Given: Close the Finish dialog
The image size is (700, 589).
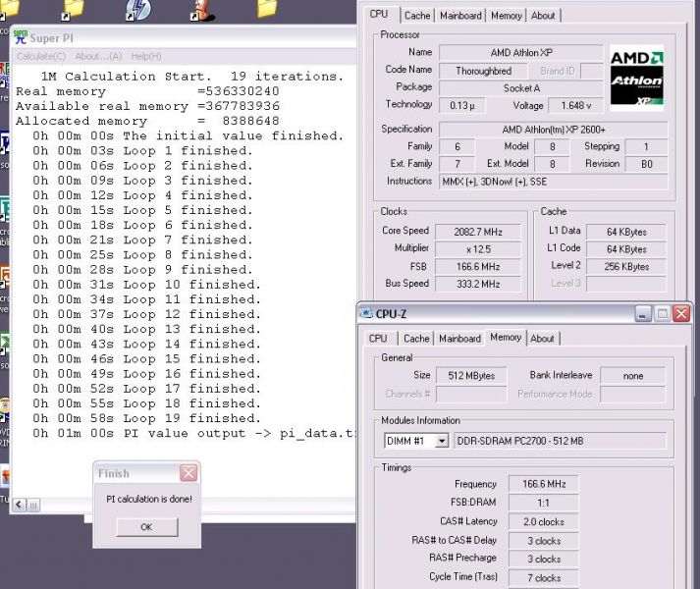Looking at the screenshot, I should click(x=188, y=473).
